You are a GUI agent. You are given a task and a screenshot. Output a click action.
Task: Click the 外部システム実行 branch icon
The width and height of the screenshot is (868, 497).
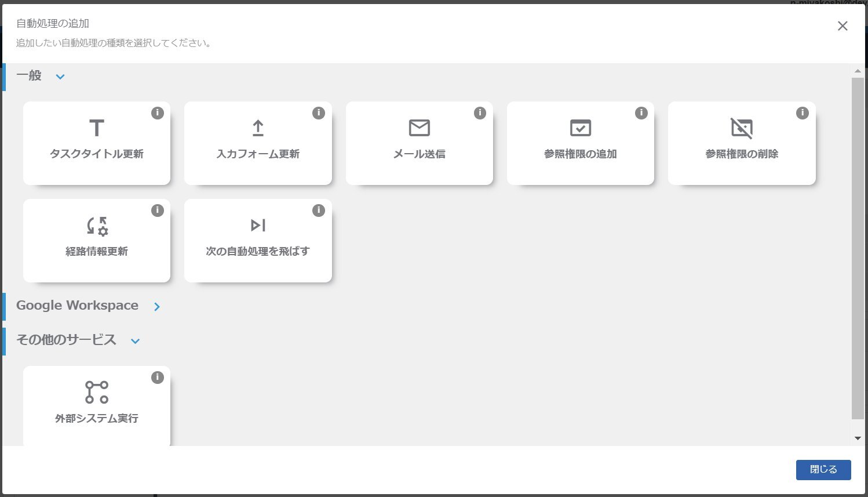tap(97, 392)
